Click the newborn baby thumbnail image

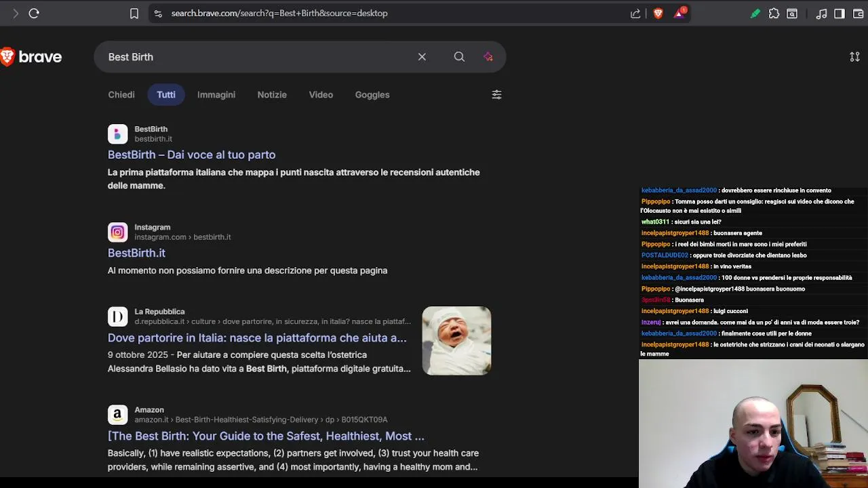[456, 341]
